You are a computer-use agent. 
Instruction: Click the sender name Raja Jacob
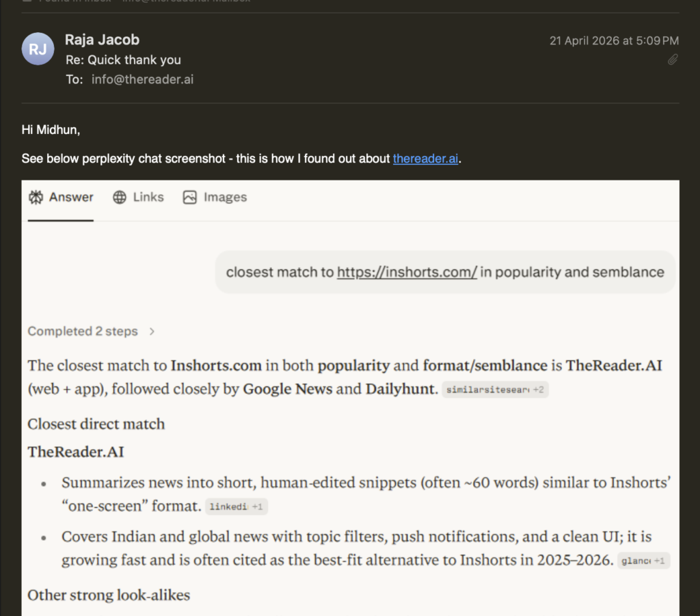click(x=101, y=40)
